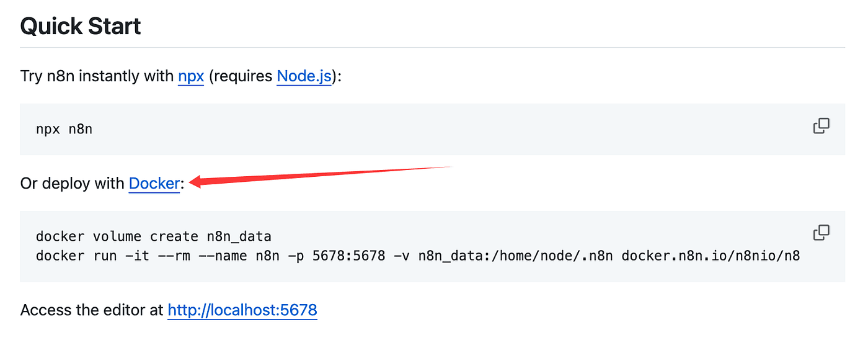Open the Docker link
Viewport: 868px width, 340px height.
pos(154,184)
